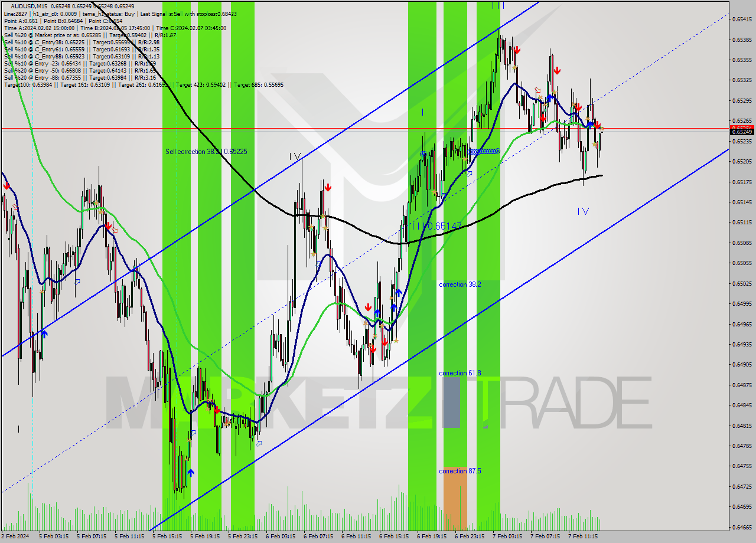This screenshot has width=756, height=543.
Task: Click the '2 Feb 2024' time axis label
Action: click(x=16, y=537)
